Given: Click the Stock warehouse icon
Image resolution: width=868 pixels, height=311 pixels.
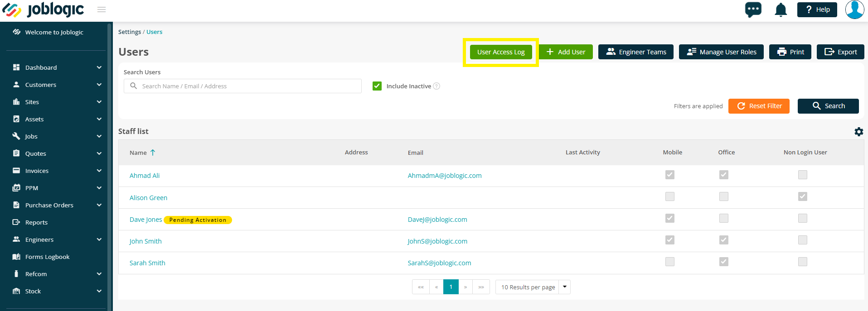Looking at the screenshot, I should pos(16,291).
